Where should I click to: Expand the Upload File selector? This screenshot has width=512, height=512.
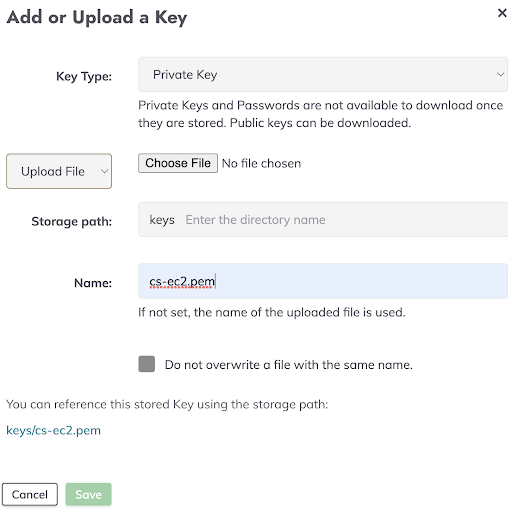pos(59,171)
